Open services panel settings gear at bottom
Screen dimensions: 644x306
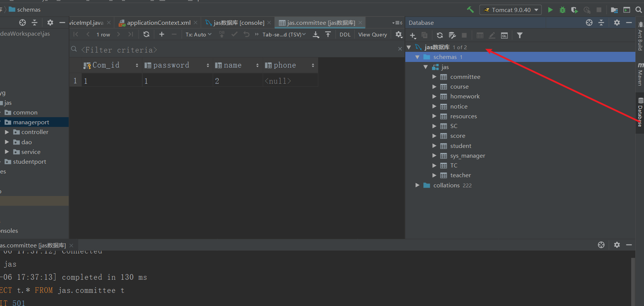617,245
